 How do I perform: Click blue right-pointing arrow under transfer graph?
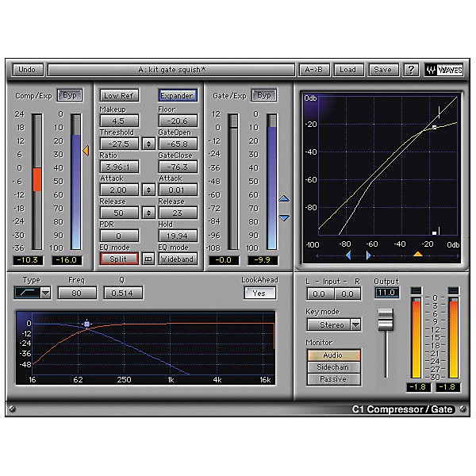pos(369,255)
